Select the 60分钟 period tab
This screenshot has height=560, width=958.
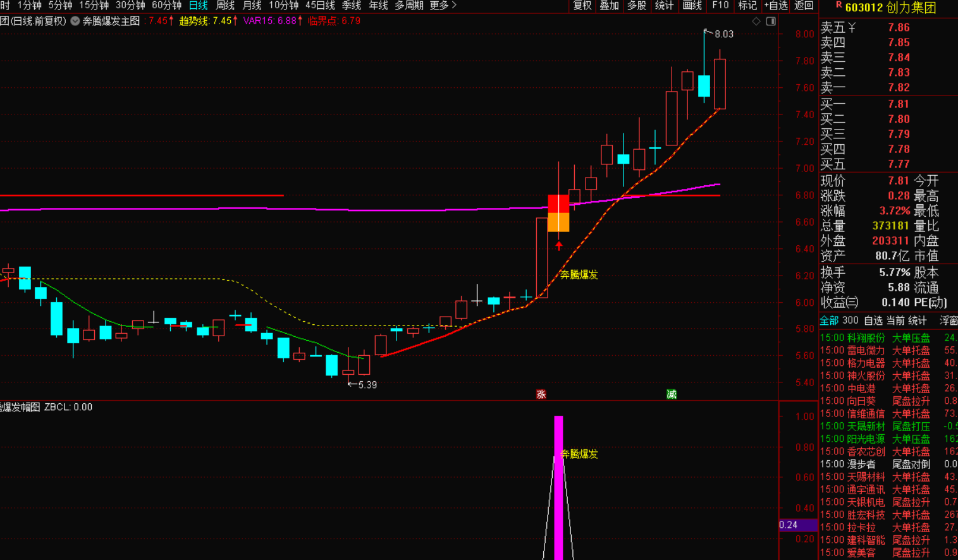[x=166, y=6]
